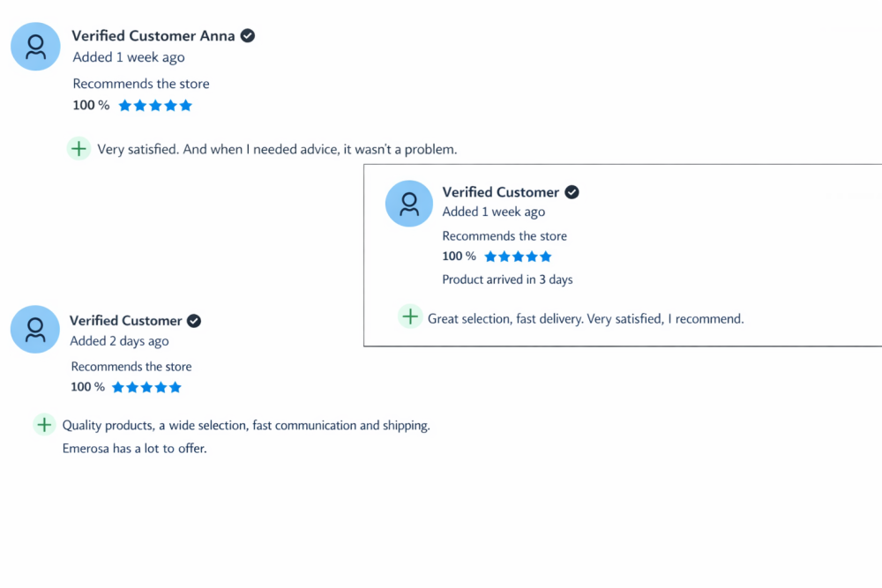
Task: Click the star rating in the "Quality products" review
Action: (146, 387)
